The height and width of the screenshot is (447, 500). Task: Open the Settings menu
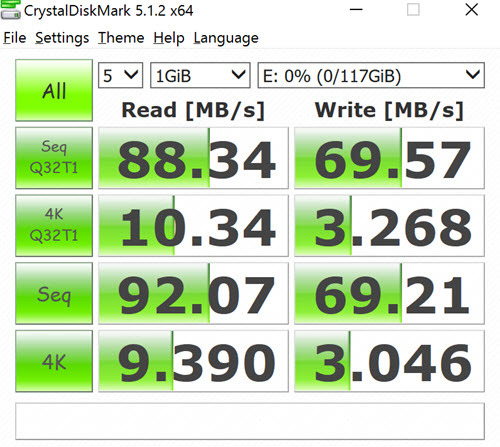pyautogui.click(x=62, y=38)
